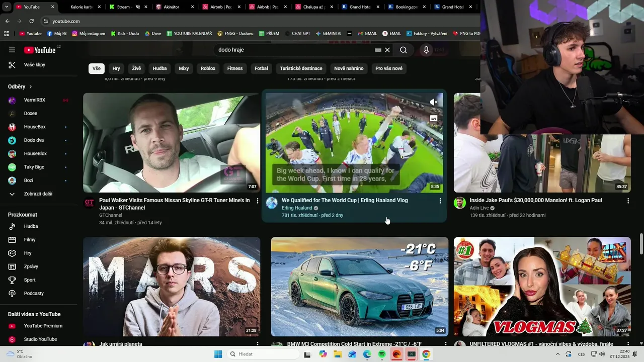Open the GEMINI AI bookmark
The width and height of the screenshot is (644, 362).
pyautogui.click(x=328, y=34)
